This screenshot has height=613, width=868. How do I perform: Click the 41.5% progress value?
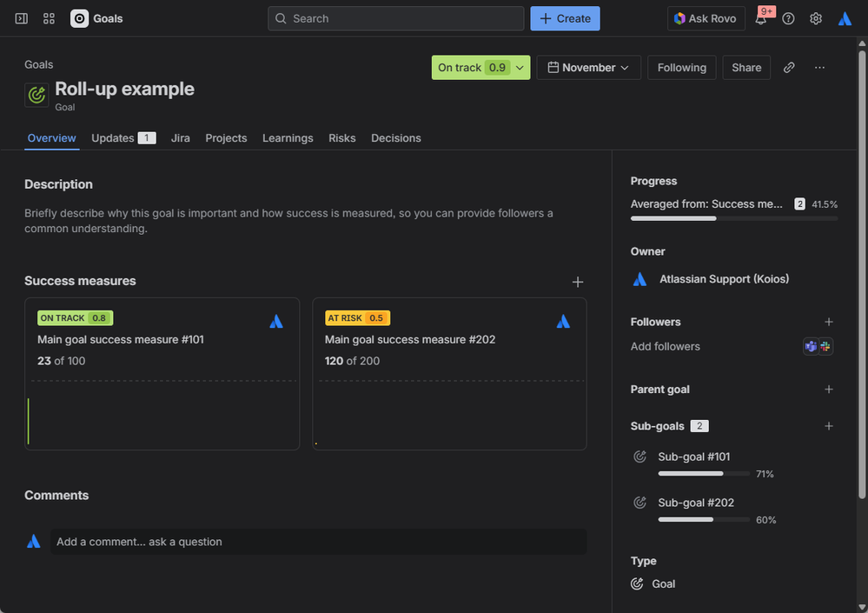pos(825,204)
